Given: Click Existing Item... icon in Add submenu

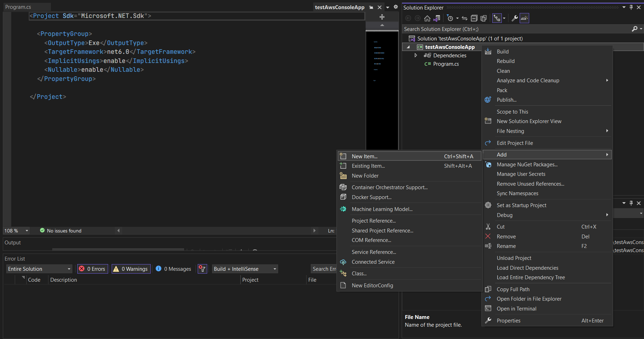Looking at the screenshot, I should click(x=343, y=166).
